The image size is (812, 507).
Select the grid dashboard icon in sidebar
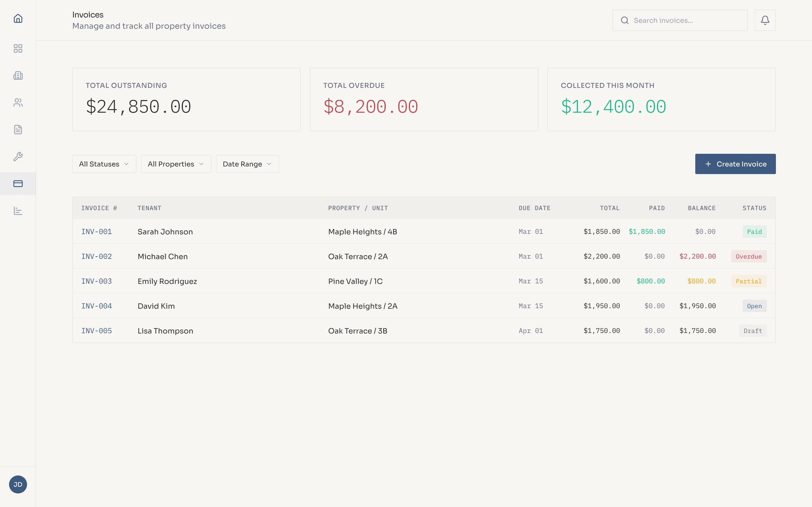pyautogui.click(x=18, y=49)
